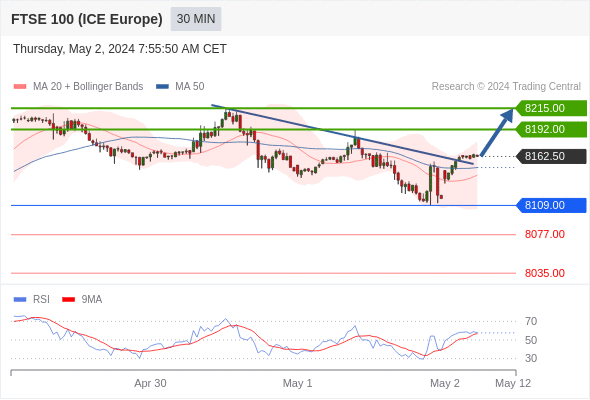
Task: Click the May 12 date axis label
Action: click(513, 383)
